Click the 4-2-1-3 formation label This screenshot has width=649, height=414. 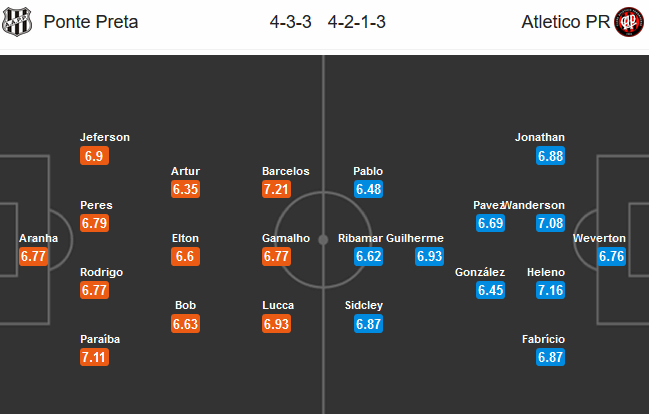tap(356, 22)
